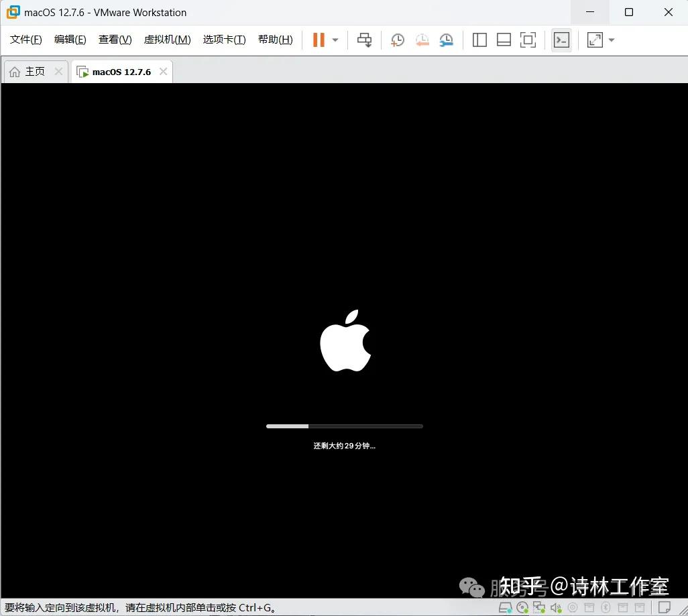Click the network adapter status icon
The height and width of the screenshot is (616, 688).
tap(539, 608)
